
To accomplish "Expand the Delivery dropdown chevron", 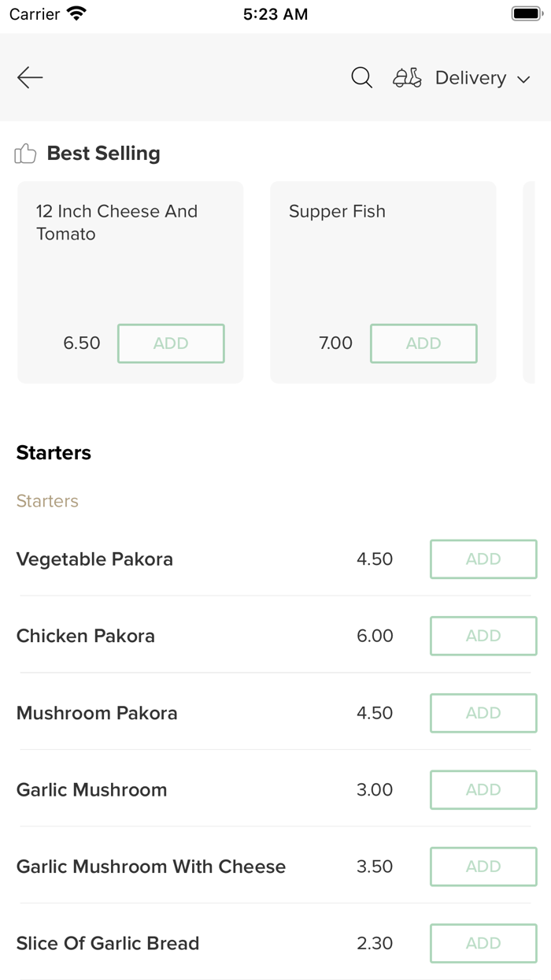I will [523, 79].
